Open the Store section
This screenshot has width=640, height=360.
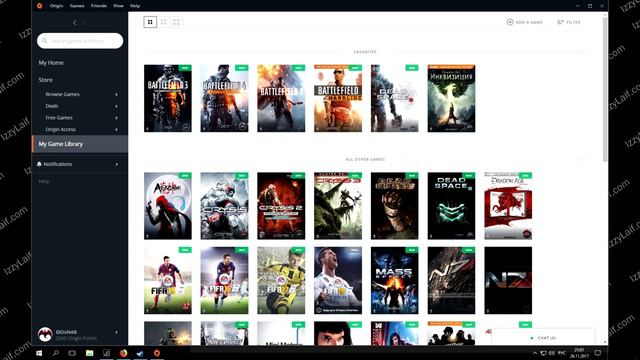(x=45, y=80)
